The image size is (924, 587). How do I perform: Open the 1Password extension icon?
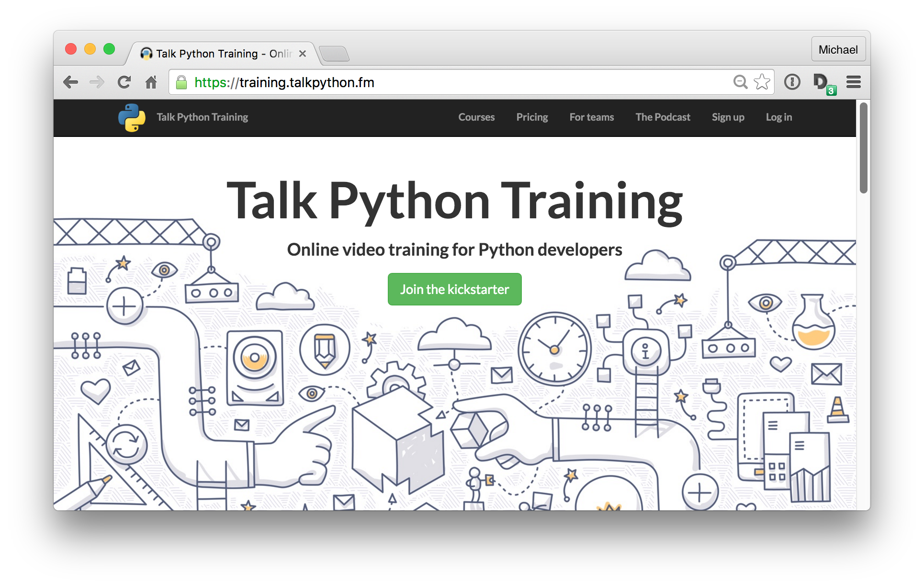[792, 82]
